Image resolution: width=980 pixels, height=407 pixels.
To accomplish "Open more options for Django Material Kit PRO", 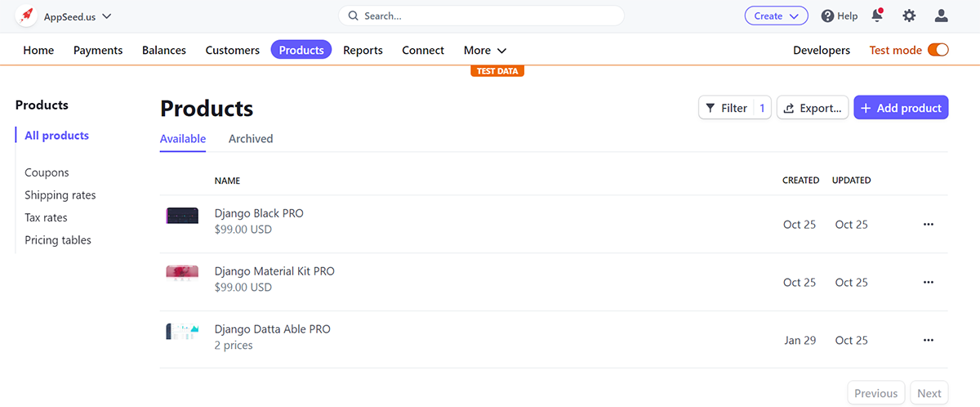I will pyautogui.click(x=928, y=282).
